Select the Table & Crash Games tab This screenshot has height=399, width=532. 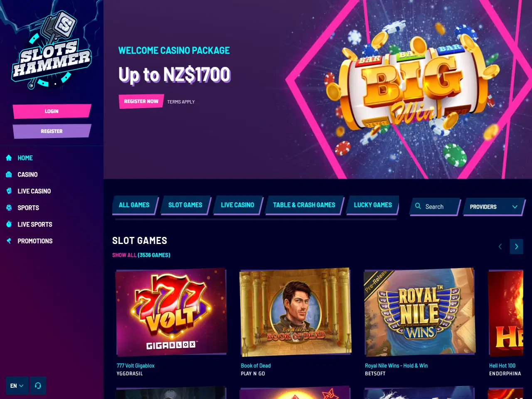304,205
